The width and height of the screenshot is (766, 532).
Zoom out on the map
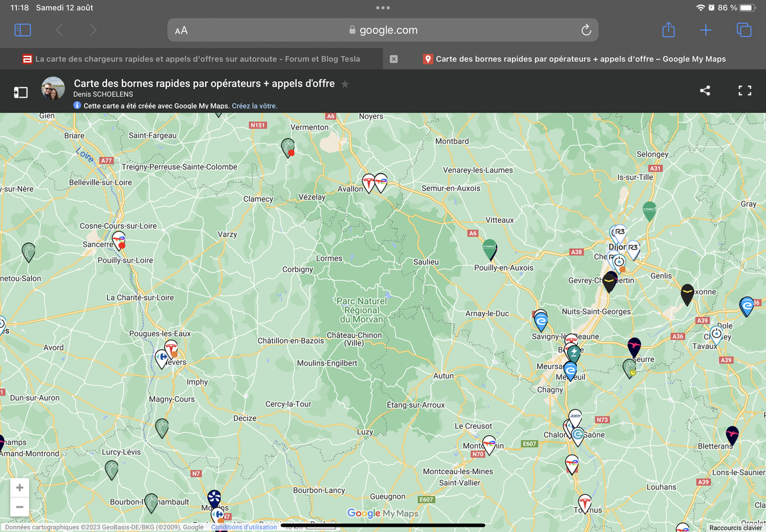(x=19, y=507)
